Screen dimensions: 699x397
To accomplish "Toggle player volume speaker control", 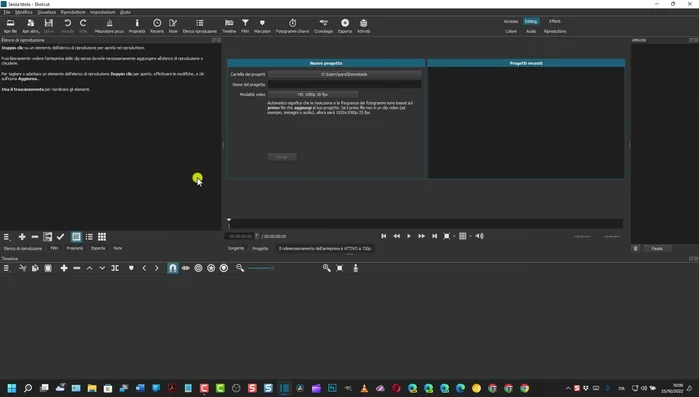I will pos(479,236).
